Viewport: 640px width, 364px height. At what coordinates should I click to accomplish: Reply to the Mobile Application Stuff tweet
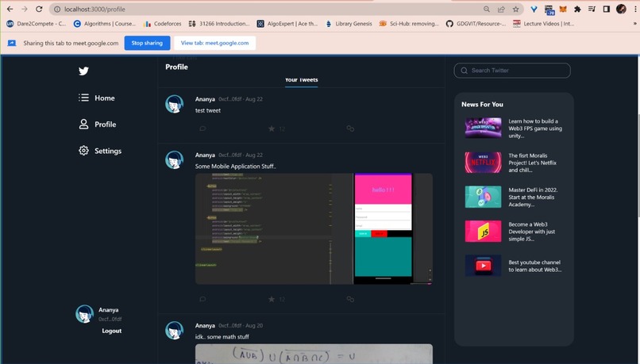202,299
